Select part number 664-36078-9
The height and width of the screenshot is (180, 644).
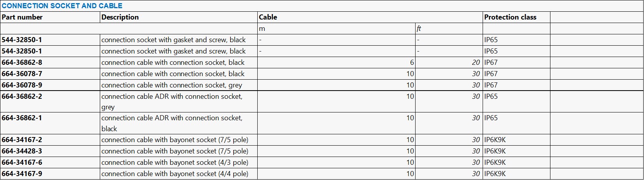point(22,85)
